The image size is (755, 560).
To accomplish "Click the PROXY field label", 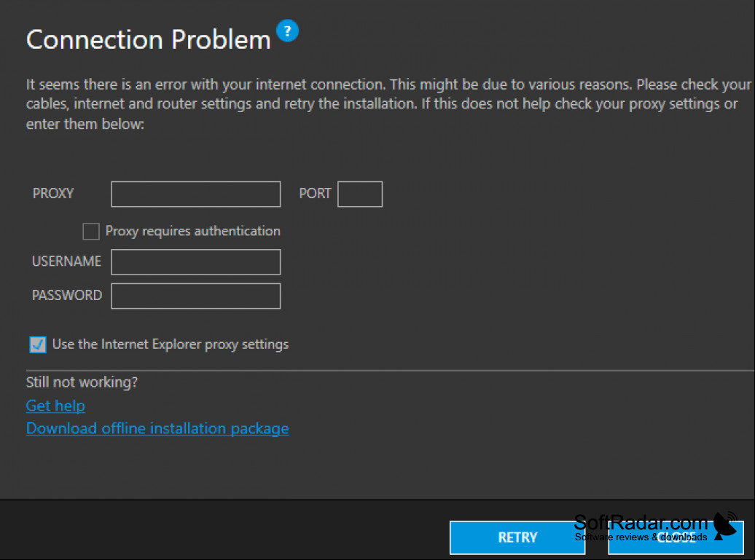I will point(53,194).
